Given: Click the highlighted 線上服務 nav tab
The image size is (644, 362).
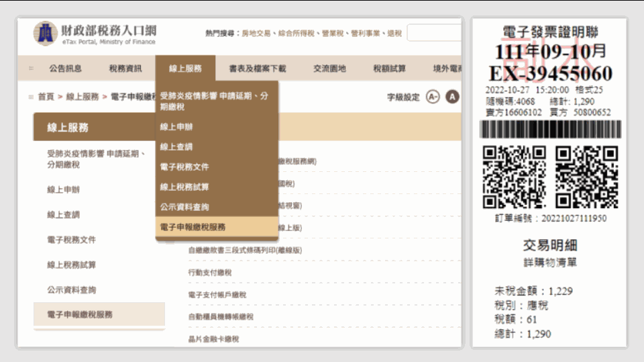Looking at the screenshot, I should [x=185, y=69].
